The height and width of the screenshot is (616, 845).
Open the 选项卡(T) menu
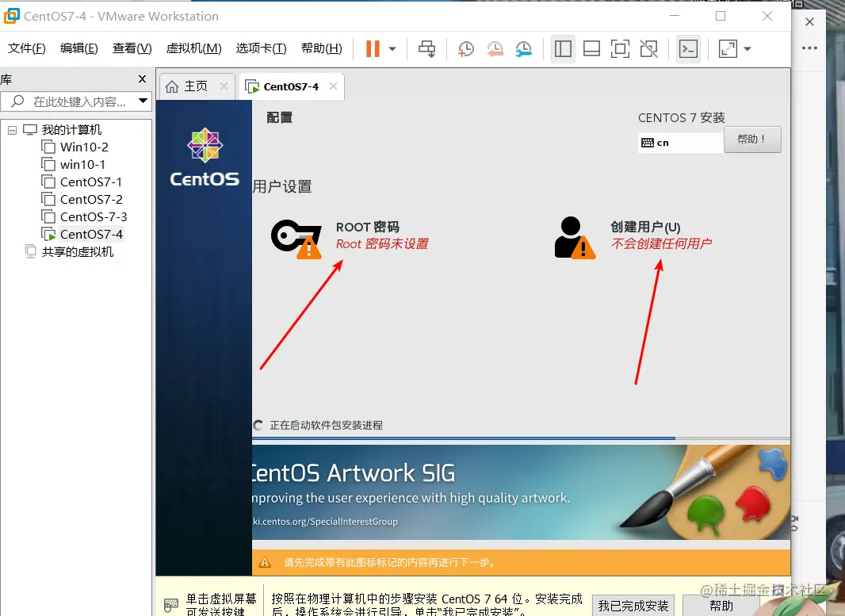[261, 48]
